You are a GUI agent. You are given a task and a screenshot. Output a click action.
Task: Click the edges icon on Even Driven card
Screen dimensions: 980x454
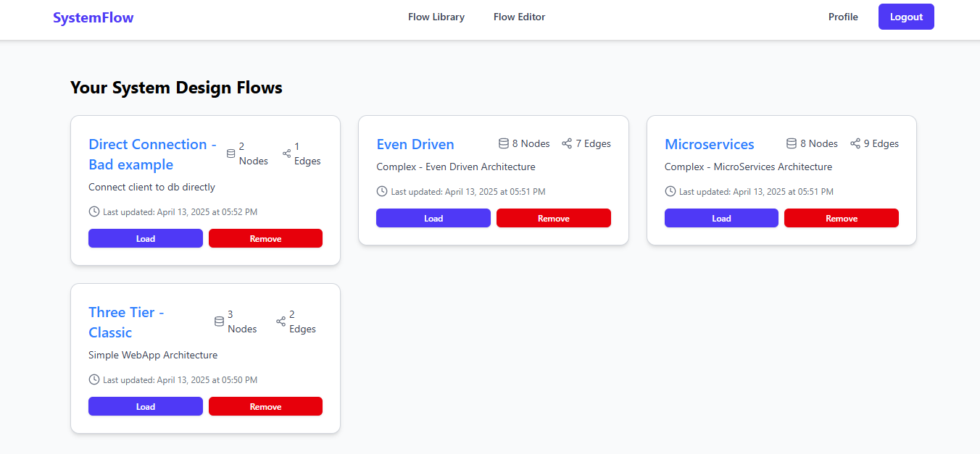[565, 143]
